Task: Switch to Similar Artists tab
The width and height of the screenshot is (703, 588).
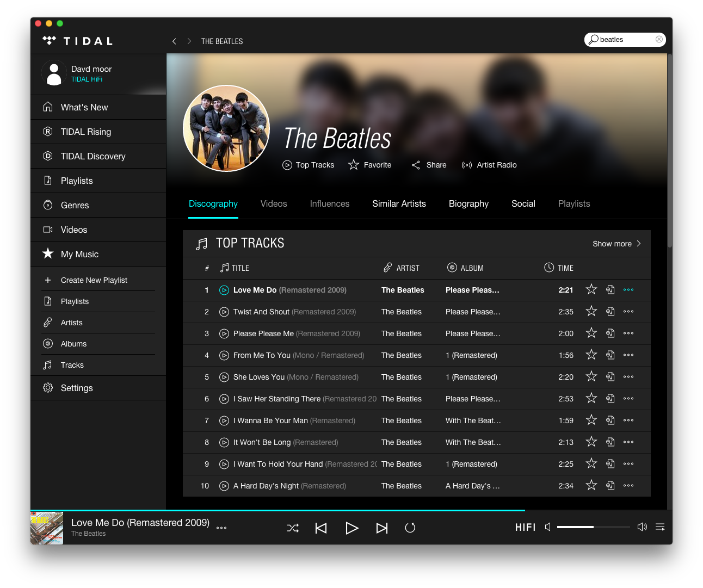Action: tap(399, 203)
